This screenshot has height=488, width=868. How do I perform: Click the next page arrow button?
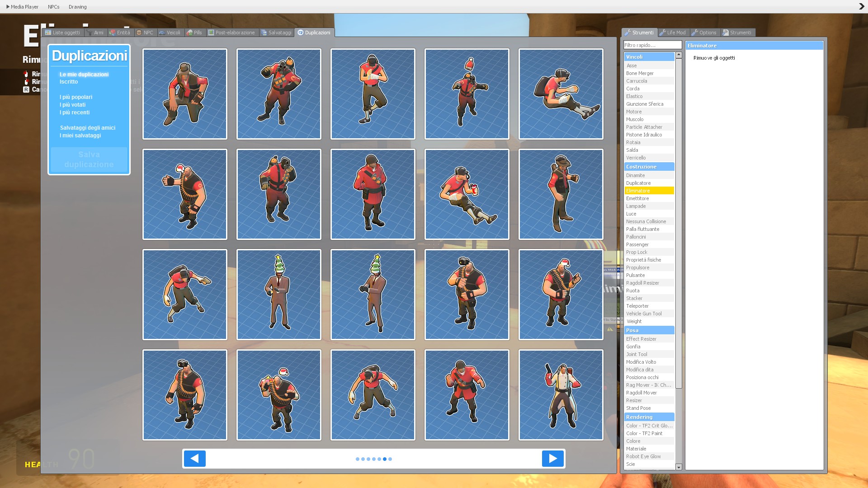click(x=552, y=459)
